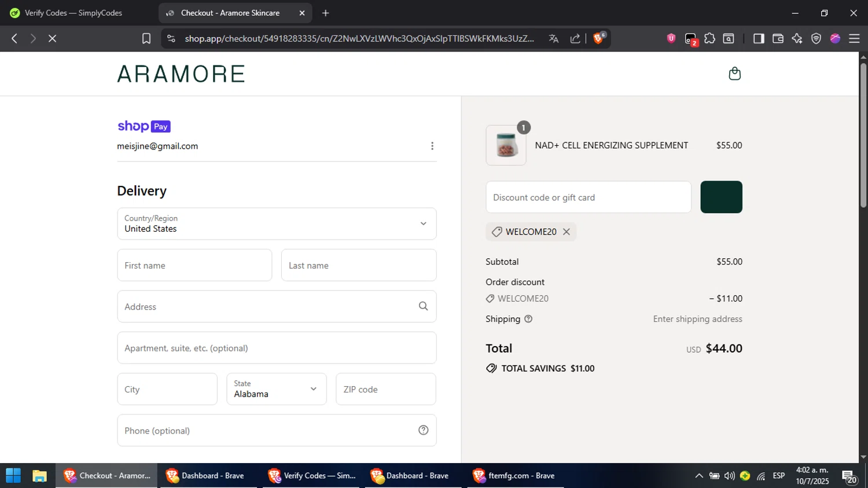Image resolution: width=868 pixels, height=488 pixels.
Task: Open the Country/Region dropdown
Action: (x=277, y=223)
